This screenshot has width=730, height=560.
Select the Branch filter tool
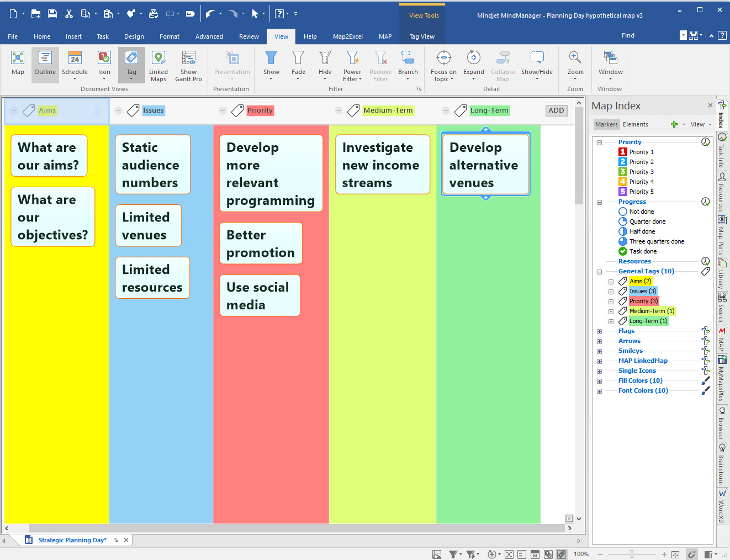408,65
